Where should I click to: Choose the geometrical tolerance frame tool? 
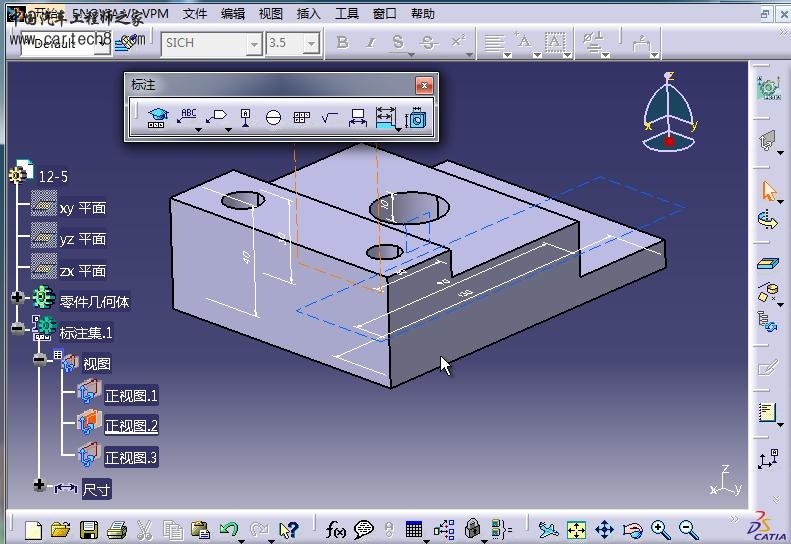click(x=301, y=118)
